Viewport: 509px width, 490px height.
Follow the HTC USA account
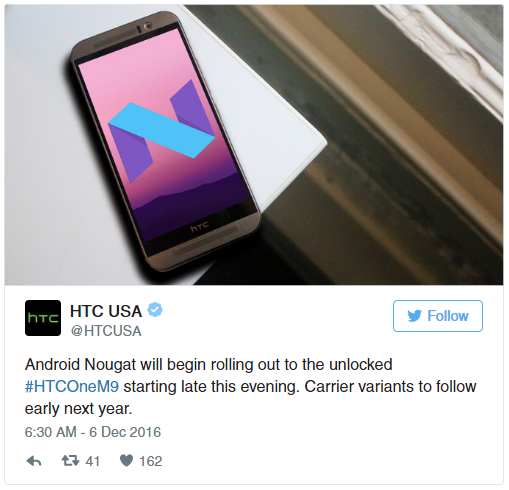(438, 316)
